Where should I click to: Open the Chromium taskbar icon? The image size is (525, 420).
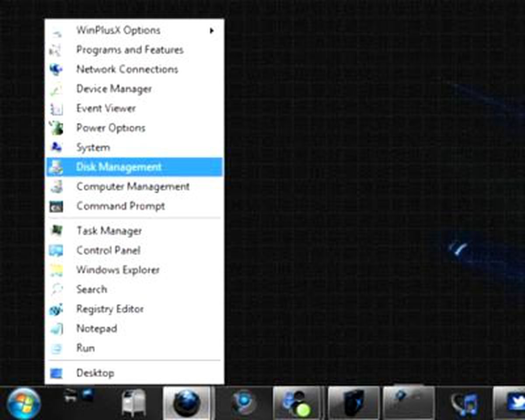(244, 403)
